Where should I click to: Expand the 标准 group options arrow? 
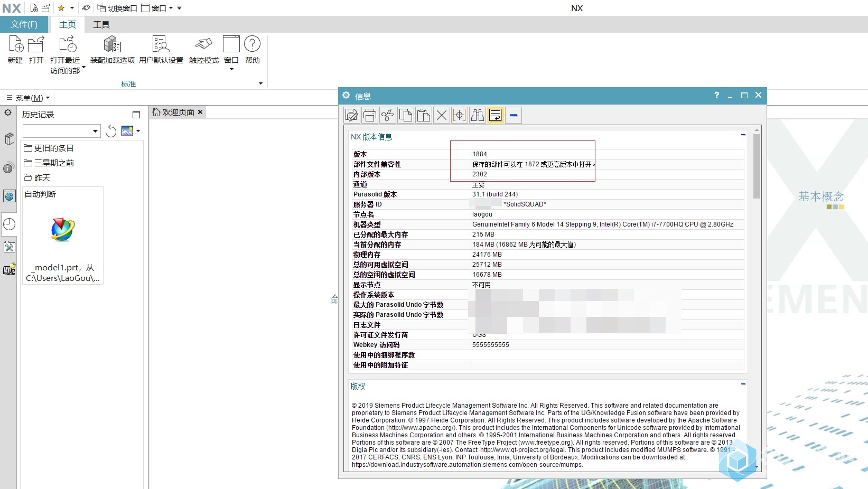(260, 83)
